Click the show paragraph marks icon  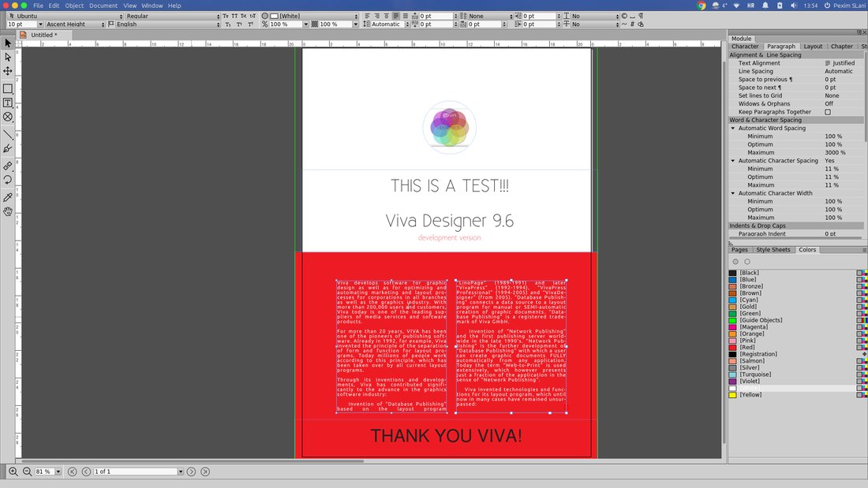(x=641, y=16)
